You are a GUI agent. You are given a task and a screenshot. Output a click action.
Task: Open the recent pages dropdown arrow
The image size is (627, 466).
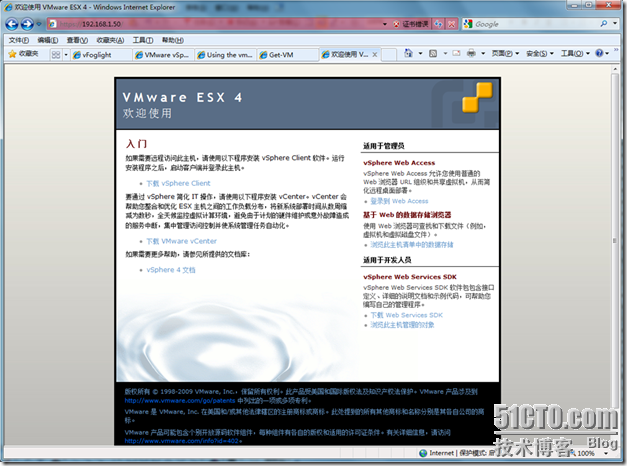(x=39, y=24)
